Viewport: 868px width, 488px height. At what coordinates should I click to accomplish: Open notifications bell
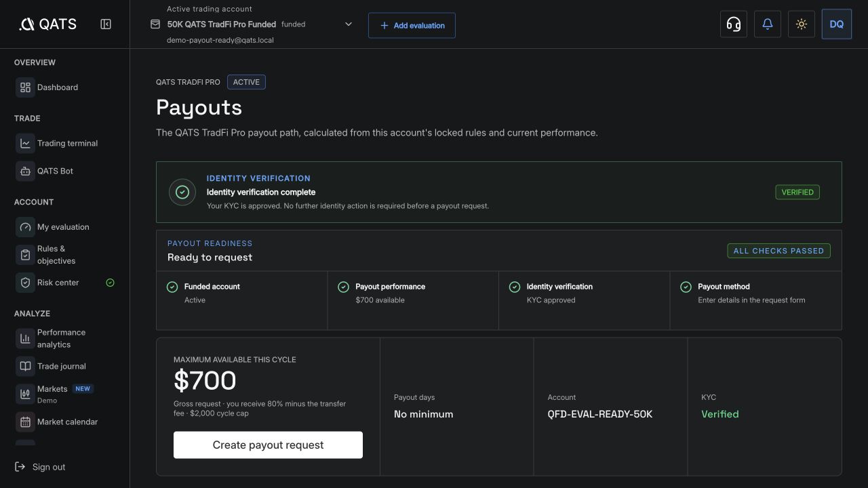[x=767, y=24]
